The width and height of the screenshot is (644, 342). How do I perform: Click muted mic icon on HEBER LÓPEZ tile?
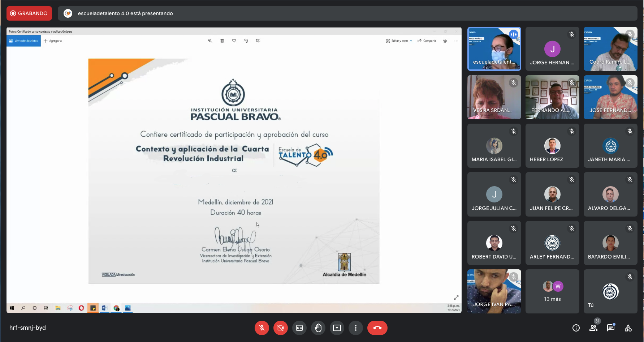(x=572, y=131)
